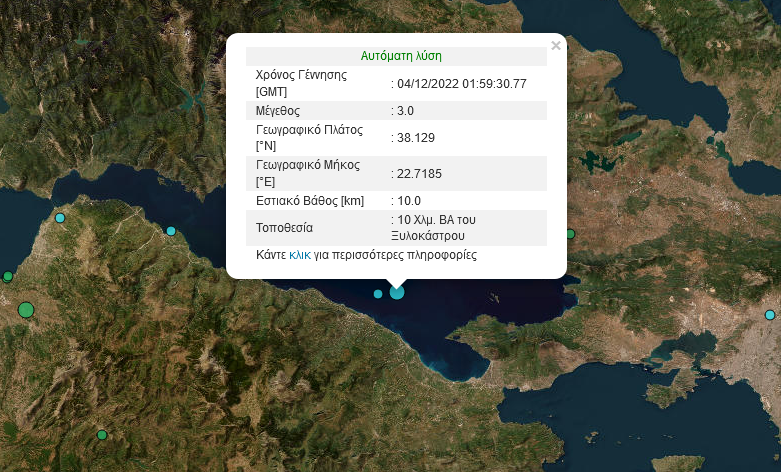The image size is (781, 472).
Task: Close the earthquake info popup
Action: click(556, 46)
